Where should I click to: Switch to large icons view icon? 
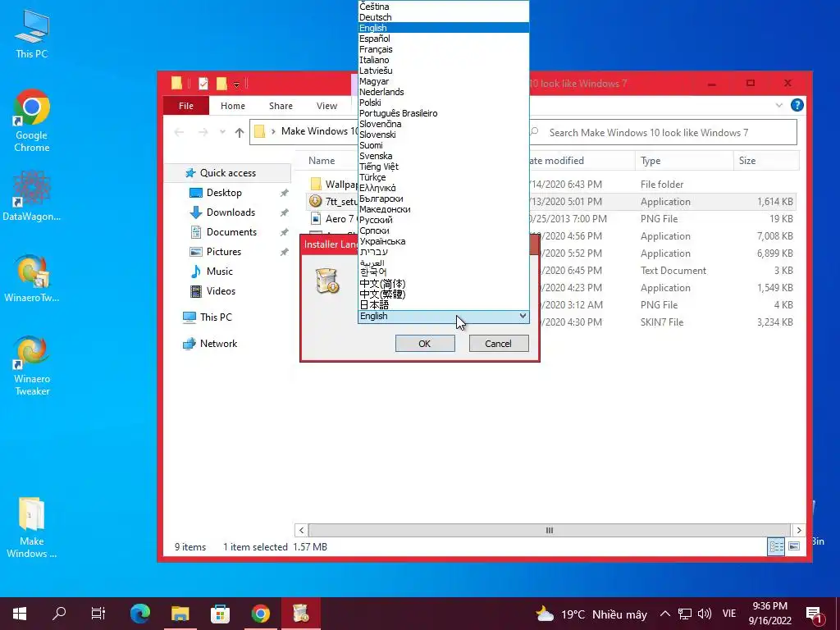(x=794, y=546)
